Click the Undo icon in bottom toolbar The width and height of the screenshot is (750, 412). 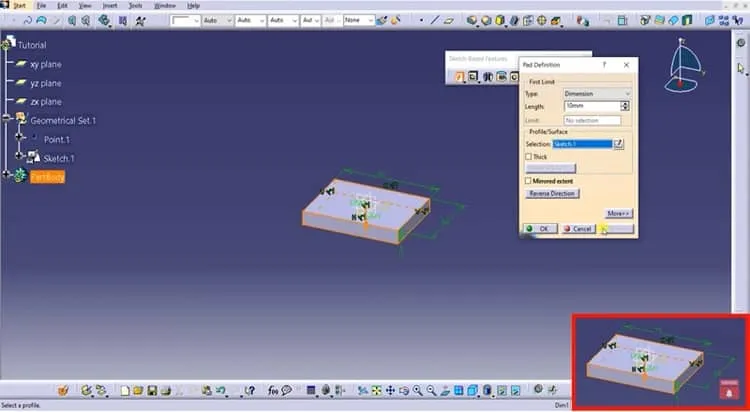(221, 390)
